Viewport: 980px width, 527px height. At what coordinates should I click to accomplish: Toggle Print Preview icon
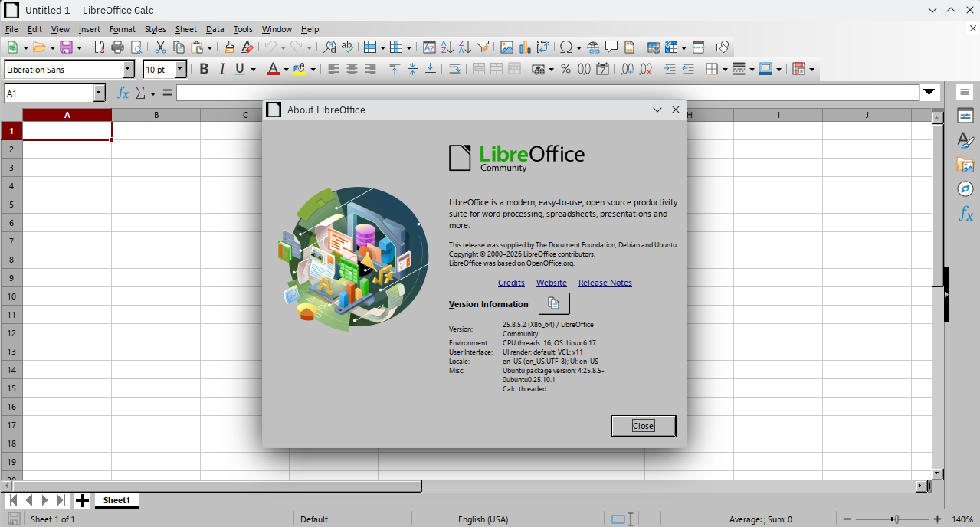(136, 47)
